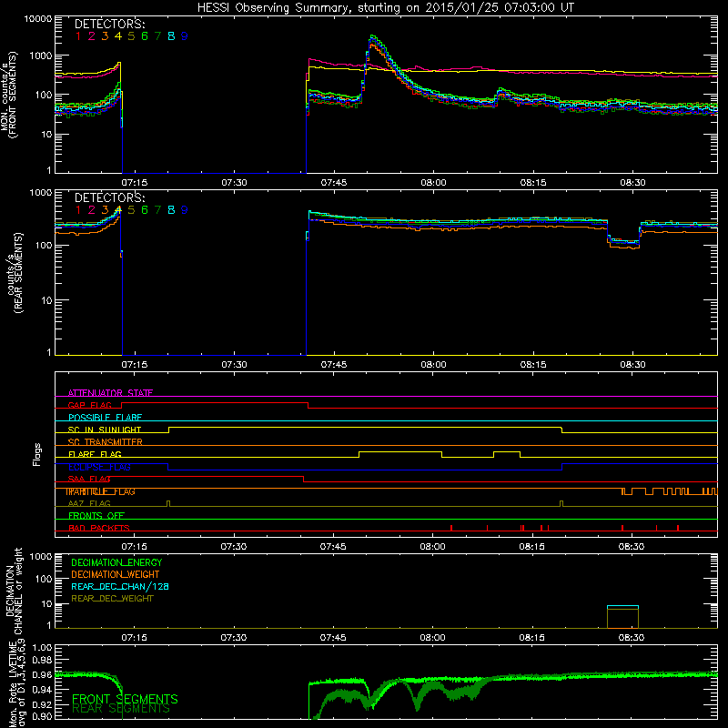Select detector 2 in the rear segments legend
The width and height of the screenshot is (728, 728).
92,210
